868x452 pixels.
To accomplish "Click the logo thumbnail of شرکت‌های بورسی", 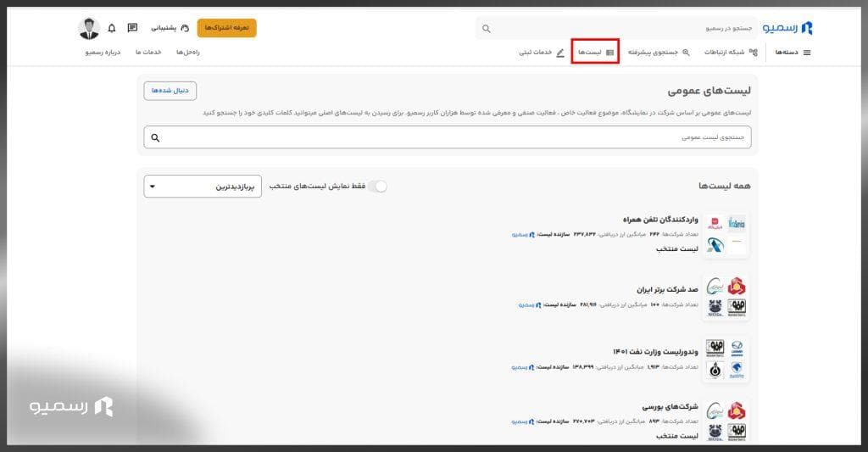I will coord(726,421).
